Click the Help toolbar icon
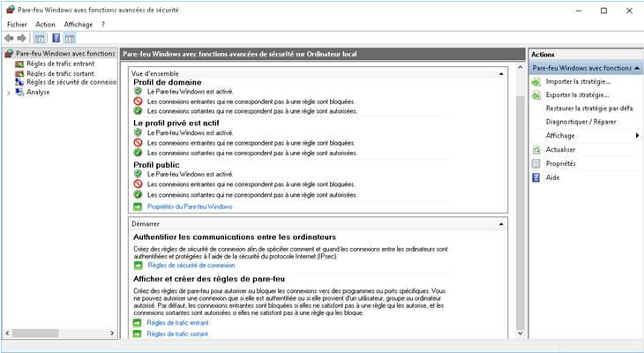Image resolution: width=644 pixels, height=353 pixels. pyautogui.click(x=56, y=38)
